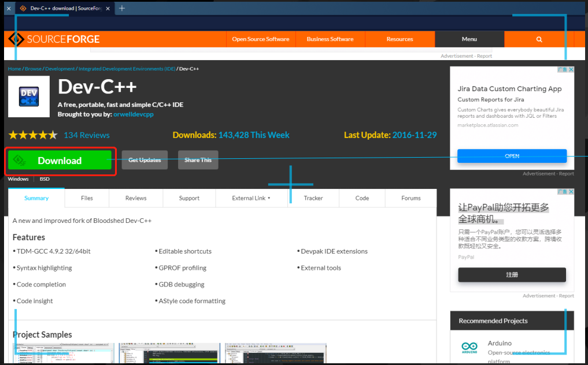
Task: Open Integrated Development Environments breadcrumb link
Action: coord(127,69)
